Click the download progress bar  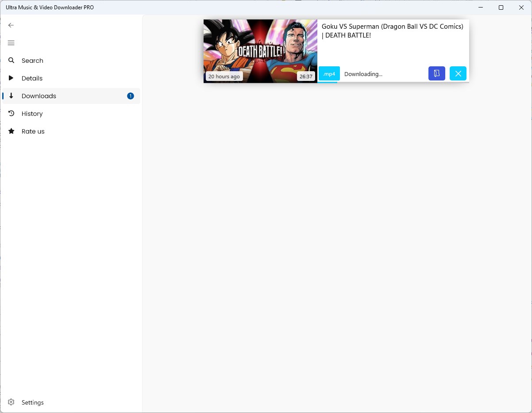coord(393,82)
